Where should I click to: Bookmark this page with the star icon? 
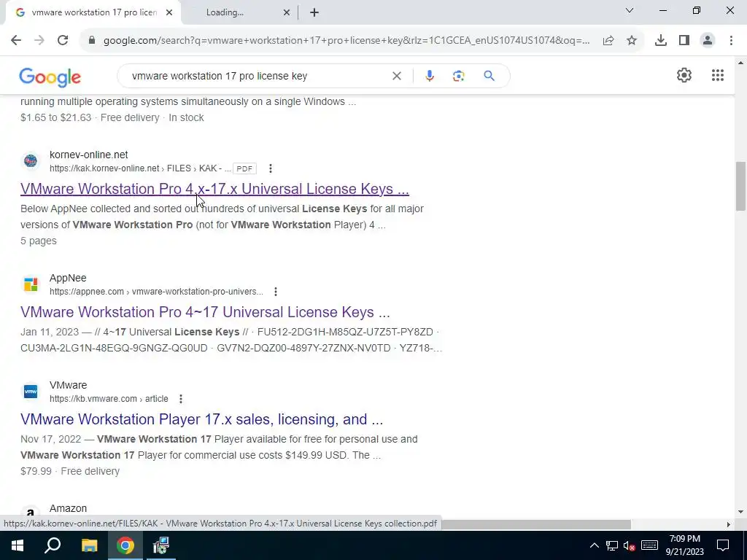coord(632,41)
